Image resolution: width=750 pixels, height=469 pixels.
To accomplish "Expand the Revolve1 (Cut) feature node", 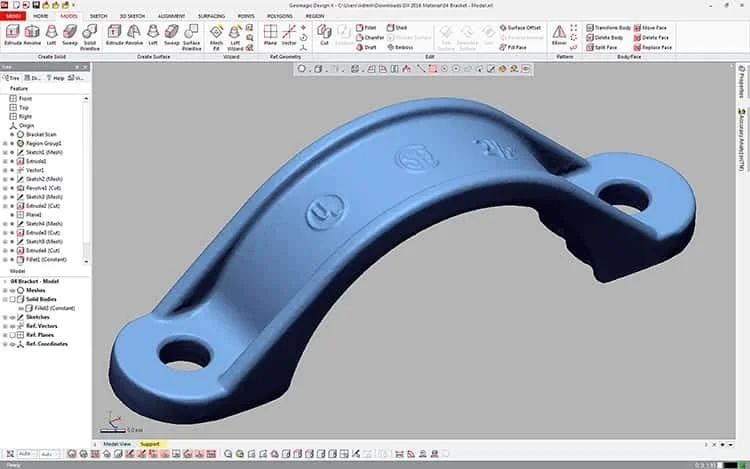I will click(x=5, y=188).
